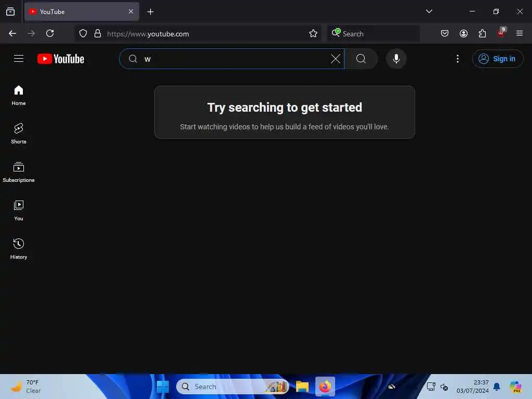Reload the current page
Viewport: 532px width, 399px height.
[x=50, y=33]
